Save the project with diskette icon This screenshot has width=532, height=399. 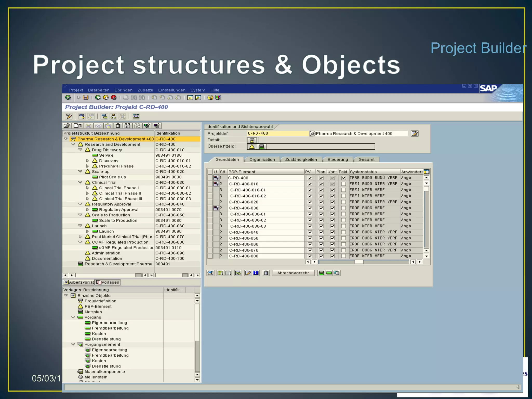[x=85, y=97]
